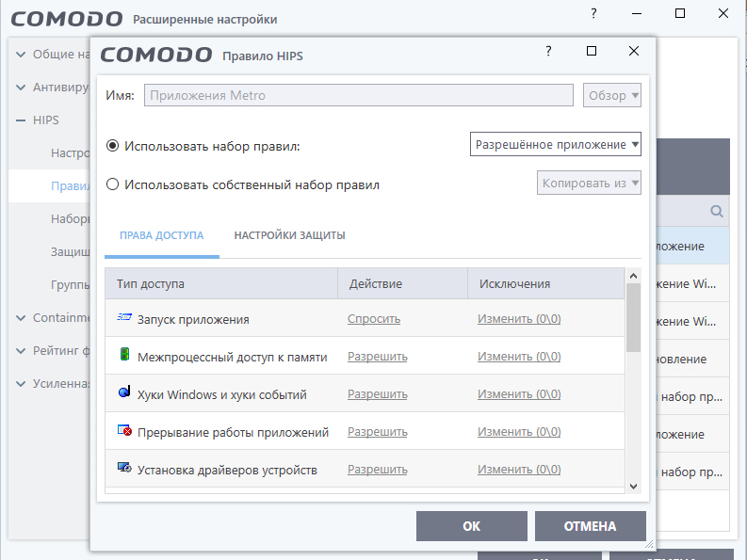Click the scroll down arrow of access list
Image resolution: width=747 pixels, height=560 pixels.
[x=633, y=487]
